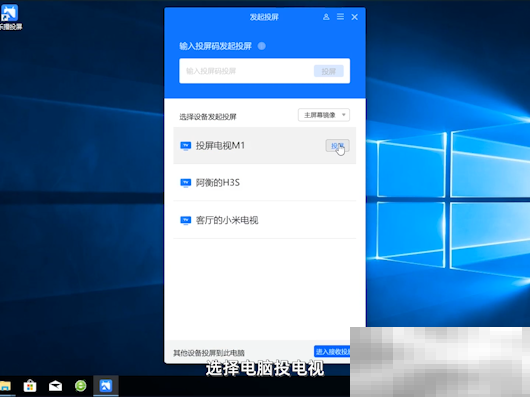Click the 选择设备发起投屏 heading
The width and height of the screenshot is (530, 397).
pyautogui.click(x=208, y=117)
